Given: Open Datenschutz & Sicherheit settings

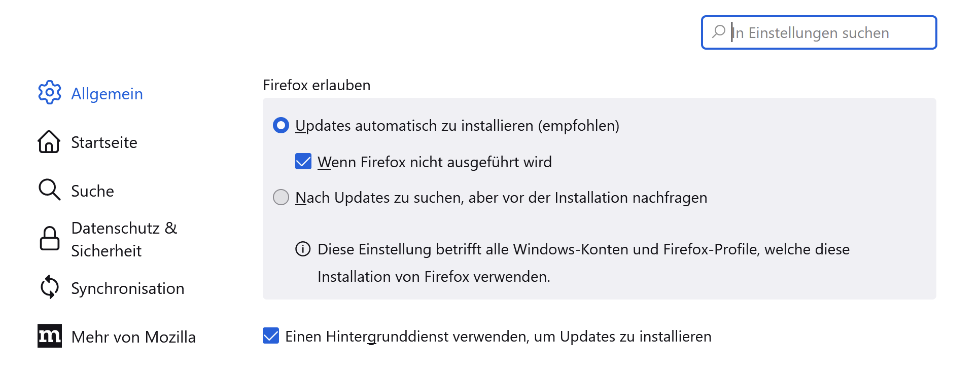Looking at the screenshot, I should [x=124, y=239].
